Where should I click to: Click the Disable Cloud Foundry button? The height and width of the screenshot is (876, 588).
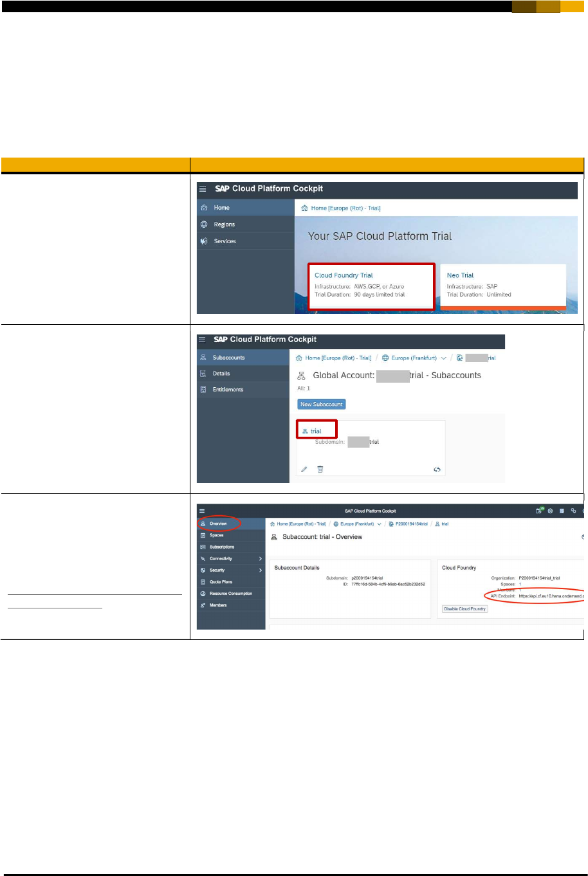(x=465, y=609)
